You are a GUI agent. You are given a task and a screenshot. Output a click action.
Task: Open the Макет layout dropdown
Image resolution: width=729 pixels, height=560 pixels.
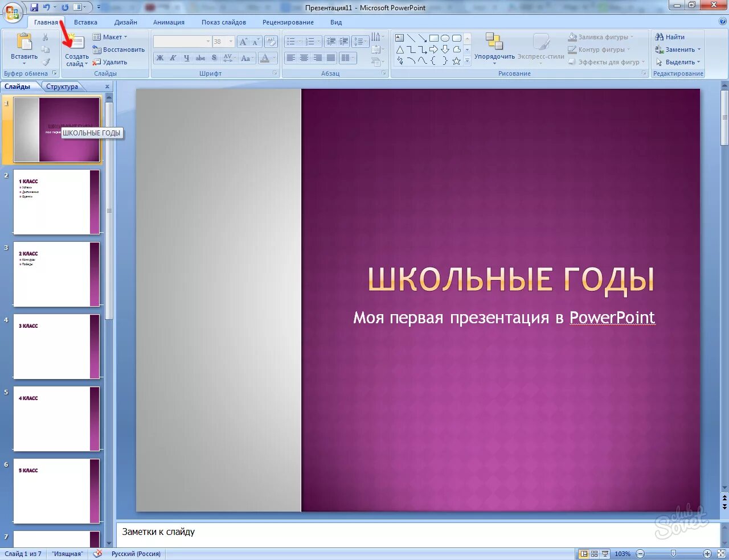pos(110,37)
